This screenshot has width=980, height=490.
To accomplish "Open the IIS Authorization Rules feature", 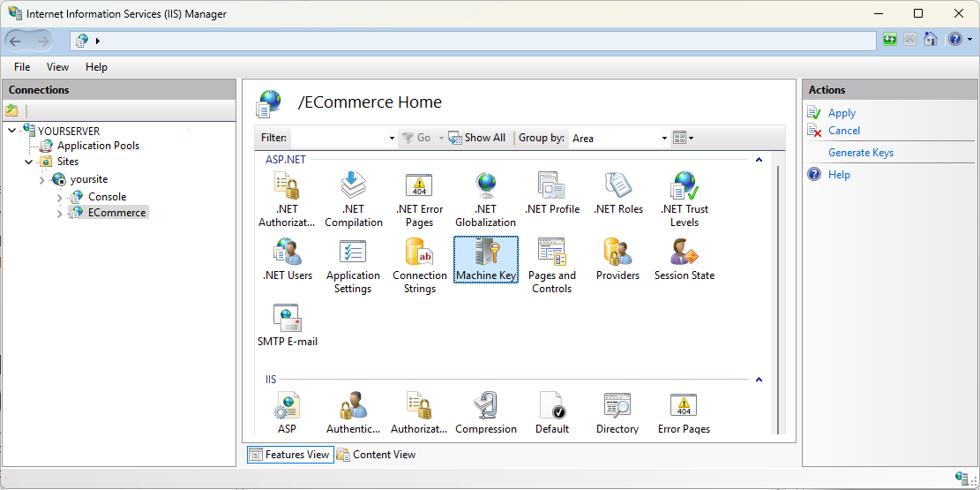I will (419, 413).
